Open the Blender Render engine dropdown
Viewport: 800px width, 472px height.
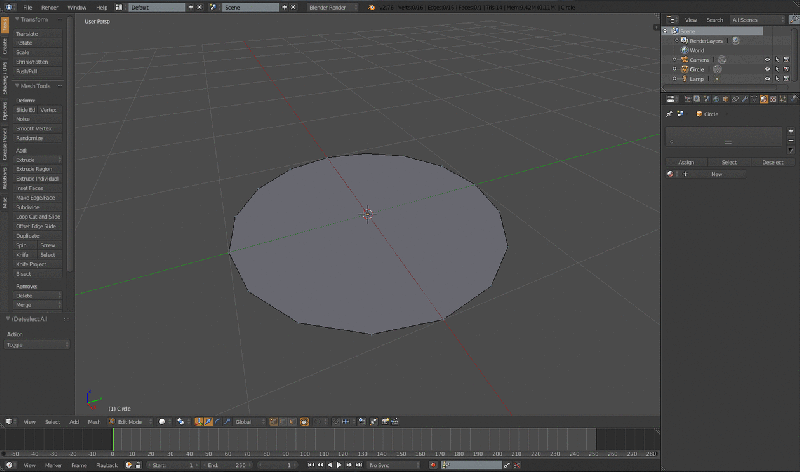point(333,7)
